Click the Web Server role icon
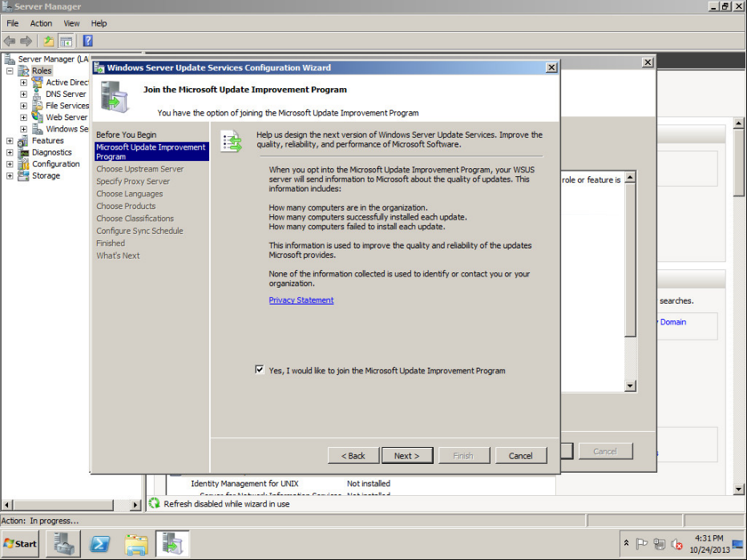This screenshot has height=560, width=747. pos(37,117)
